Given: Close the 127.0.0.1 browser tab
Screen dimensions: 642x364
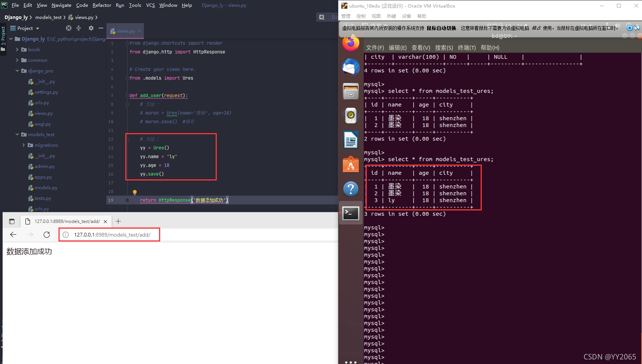Looking at the screenshot, I should pos(105,221).
